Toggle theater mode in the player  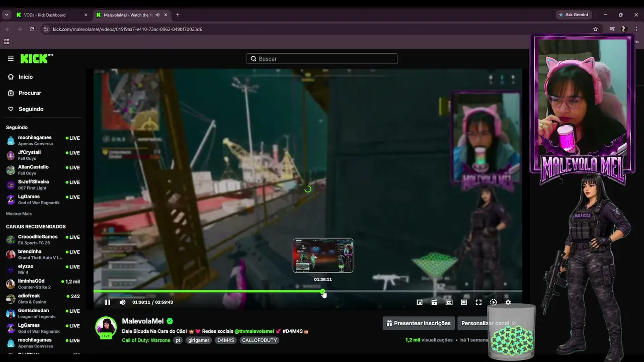(464, 302)
